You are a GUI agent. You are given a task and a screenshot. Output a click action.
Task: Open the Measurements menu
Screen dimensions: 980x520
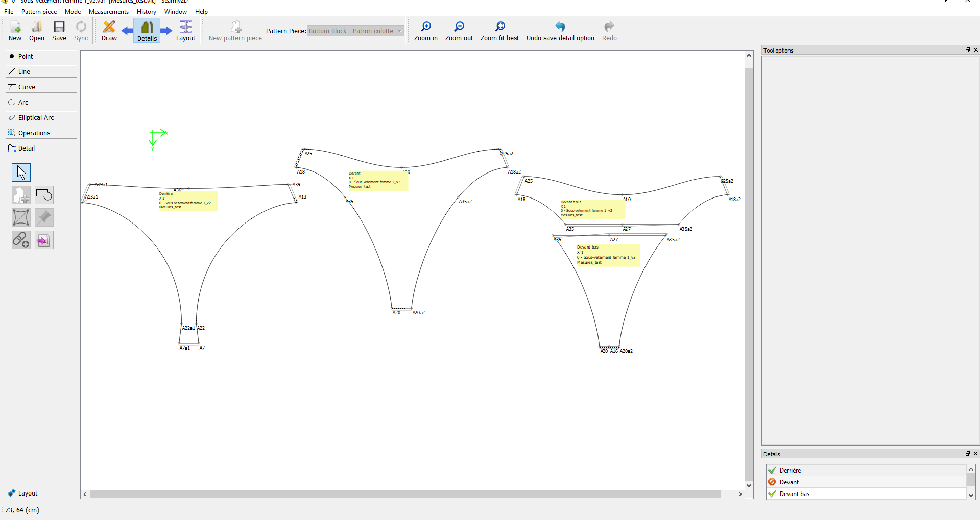pyautogui.click(x=108, y=12)
